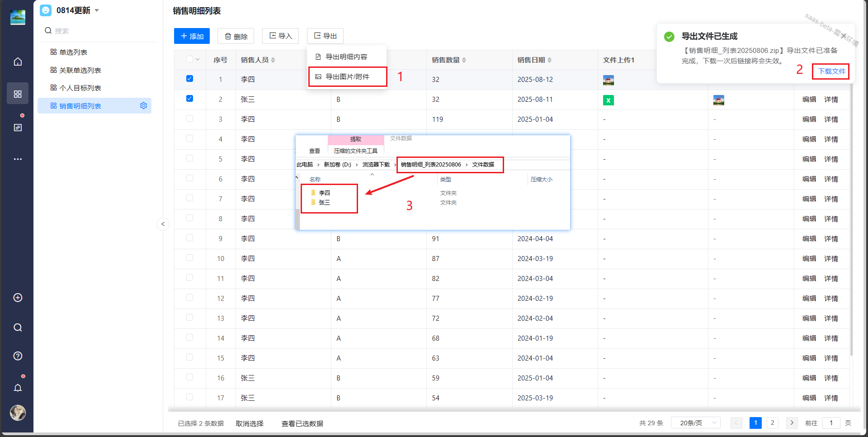Click the 下载文件 link in notification
The image size is (868, 437).
coord(831,71)
